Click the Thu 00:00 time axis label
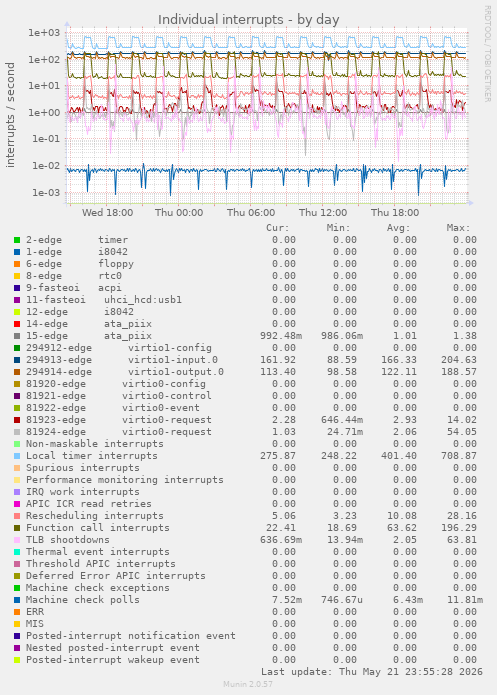 (x=179, y=213)
